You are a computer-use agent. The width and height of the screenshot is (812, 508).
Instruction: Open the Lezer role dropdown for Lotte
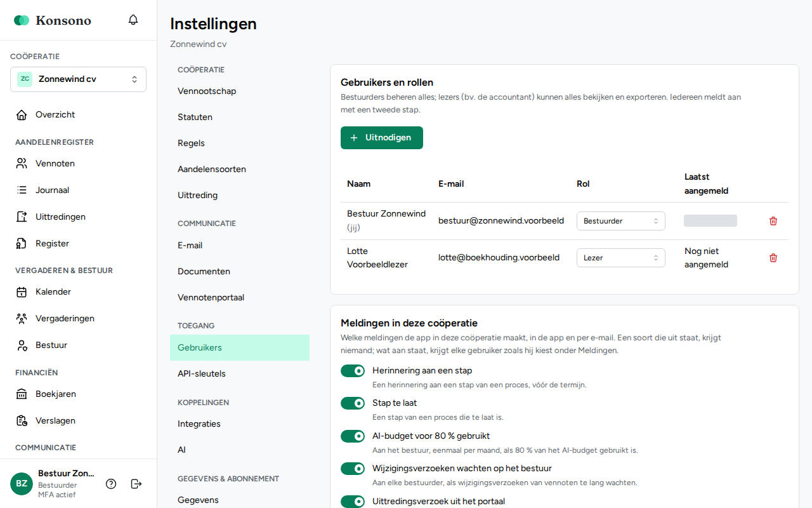coord(621,258)
